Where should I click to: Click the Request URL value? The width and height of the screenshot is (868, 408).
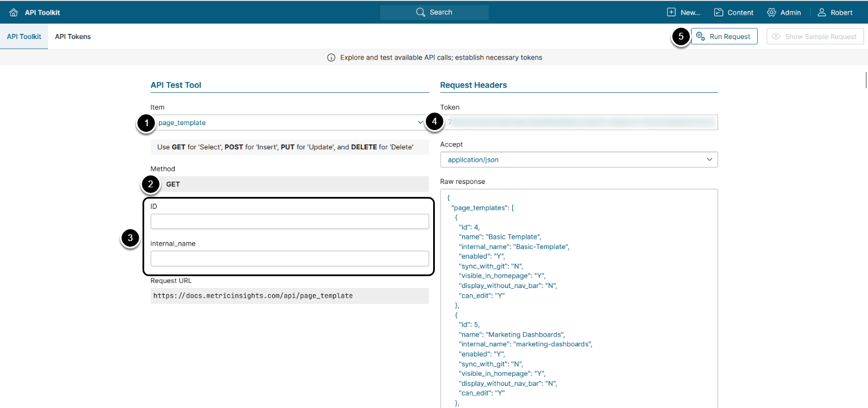click(290, 296)
